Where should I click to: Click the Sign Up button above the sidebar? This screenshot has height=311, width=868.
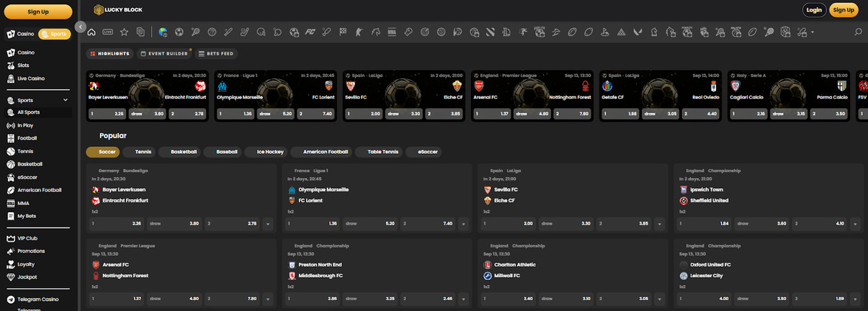coord(37,12)
